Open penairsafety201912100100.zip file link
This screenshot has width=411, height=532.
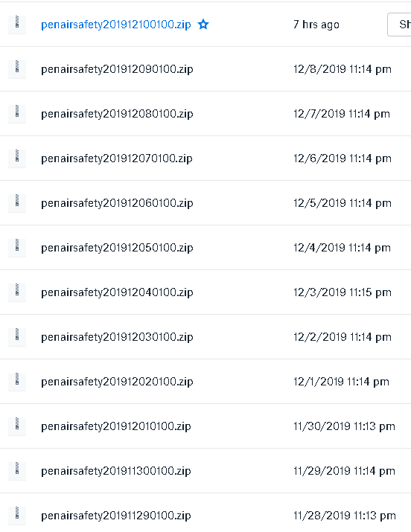(116, 25)
